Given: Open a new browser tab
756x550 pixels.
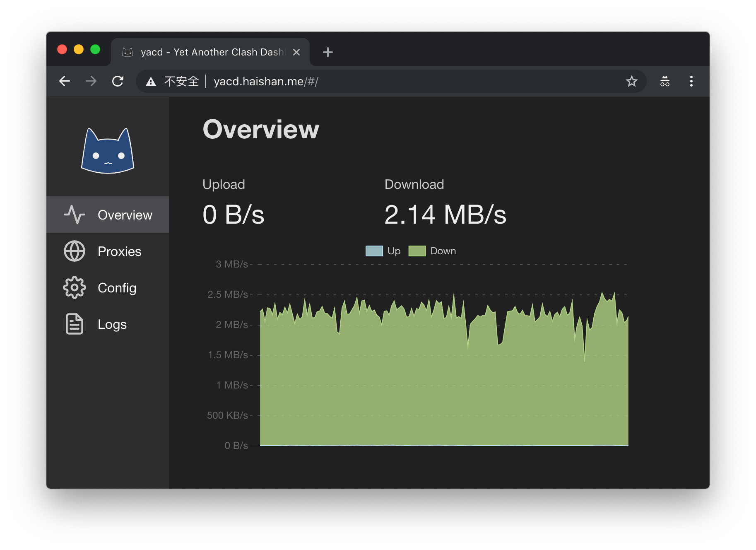Looking at the screenshot, I should (x=327, y=52).
